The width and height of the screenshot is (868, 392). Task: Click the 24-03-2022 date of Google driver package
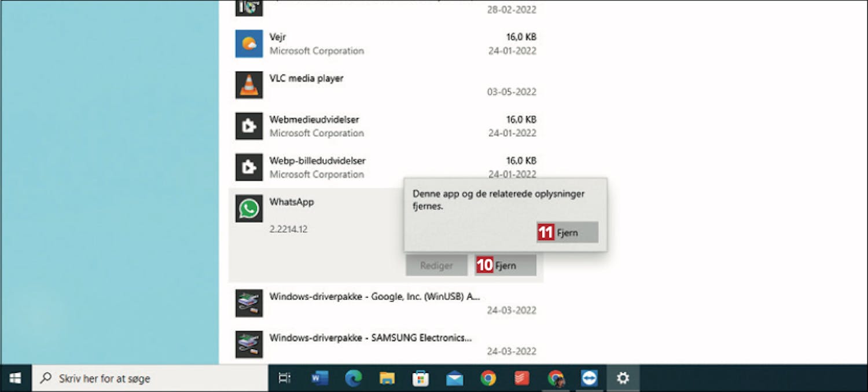click(512, 310)
